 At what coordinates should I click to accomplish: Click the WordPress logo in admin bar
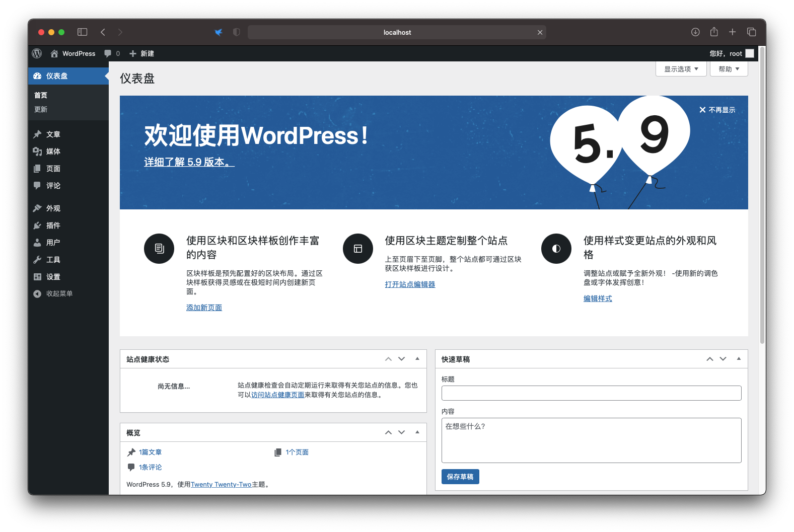point(37,53)
